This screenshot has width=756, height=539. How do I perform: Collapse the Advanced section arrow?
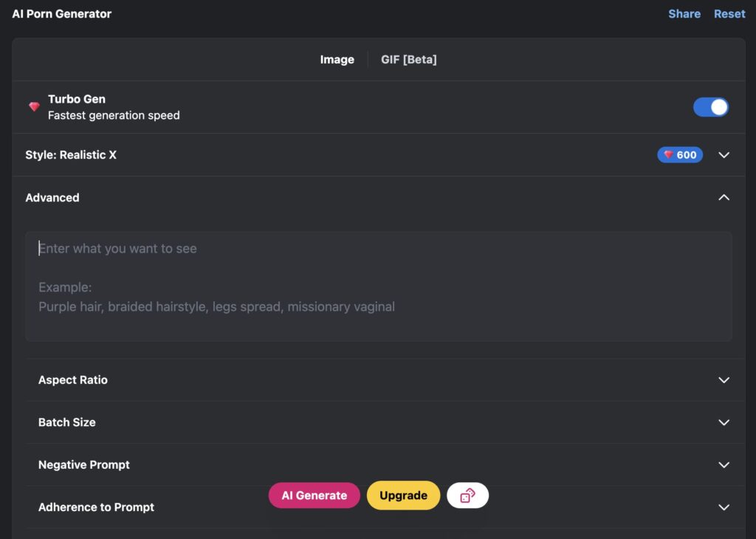[724, 197]
